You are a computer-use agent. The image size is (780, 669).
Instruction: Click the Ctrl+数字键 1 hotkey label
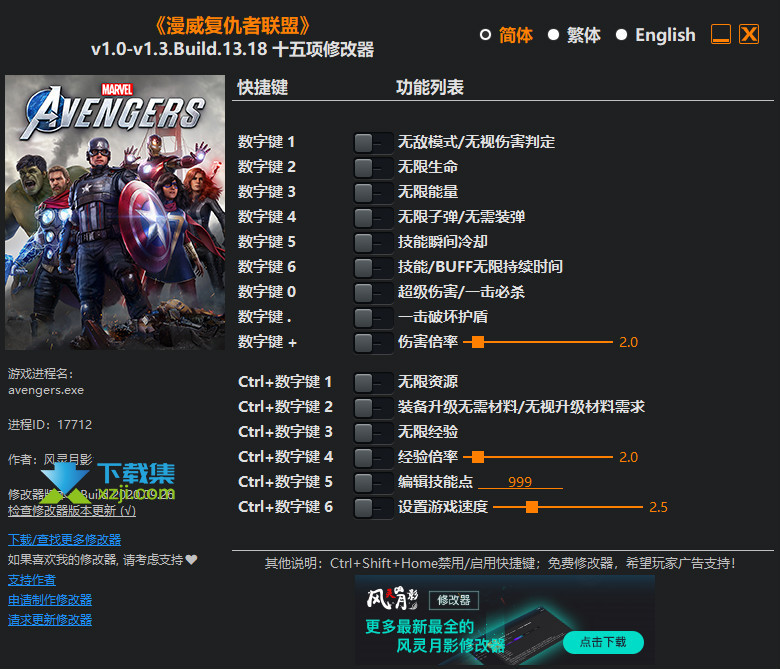click(285, 382)
